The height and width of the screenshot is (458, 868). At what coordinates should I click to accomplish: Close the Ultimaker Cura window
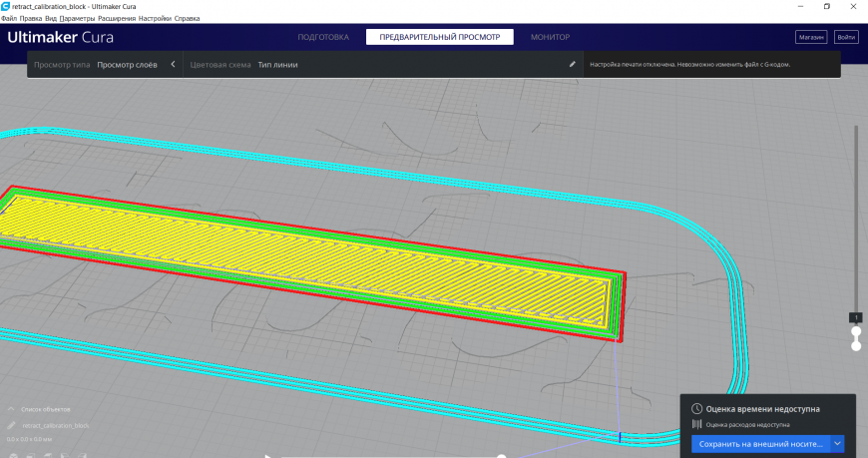pyautogui.click(x=854, y=6)
